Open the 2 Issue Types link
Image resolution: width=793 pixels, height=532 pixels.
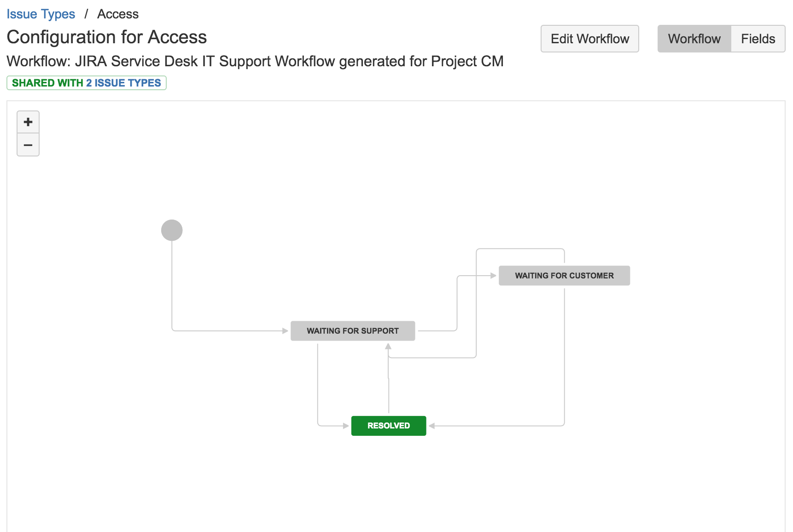point(123,83)
